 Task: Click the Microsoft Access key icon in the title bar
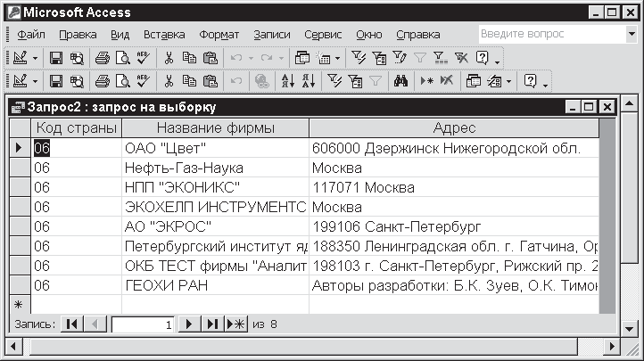[x=12, y=12]
